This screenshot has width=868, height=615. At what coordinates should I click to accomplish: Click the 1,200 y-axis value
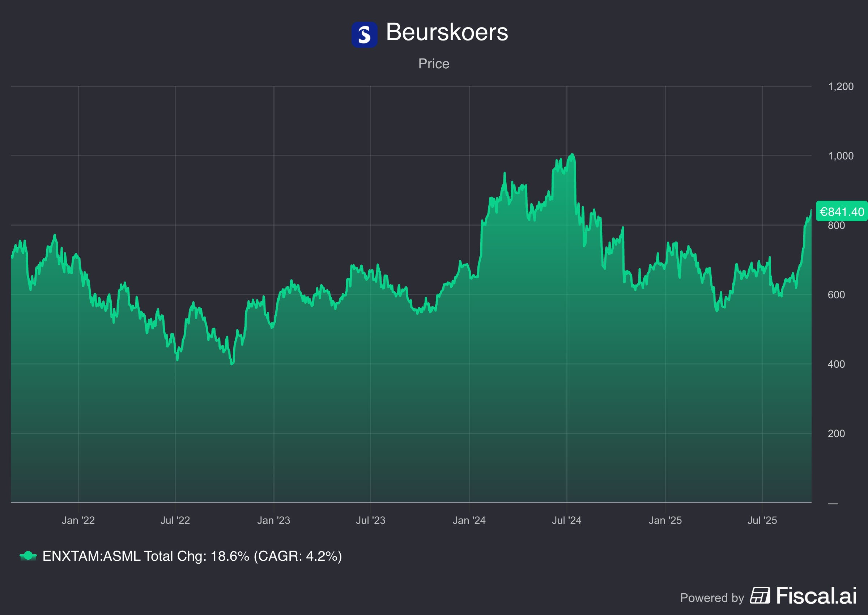pos(841,86)
